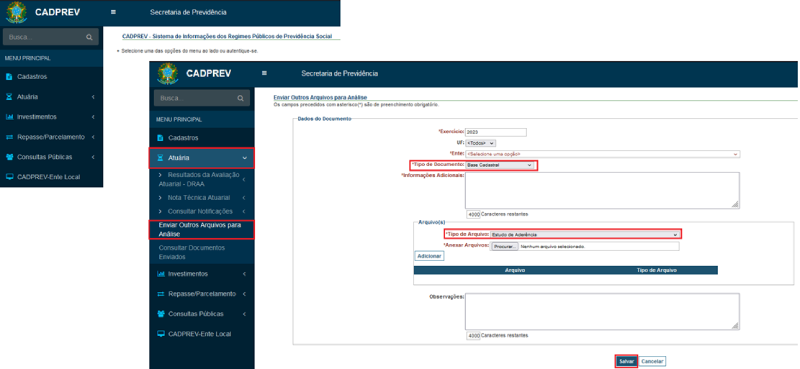Click Repasse/Parcelamento arrows icon in back window
Viewport: 800px width, 369px height.
tap(9, 137)
